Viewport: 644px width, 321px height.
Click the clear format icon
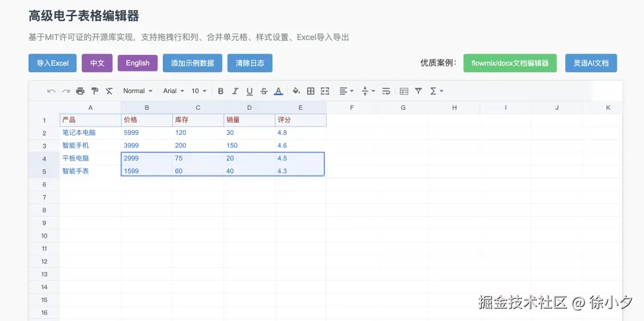[109, 91]
